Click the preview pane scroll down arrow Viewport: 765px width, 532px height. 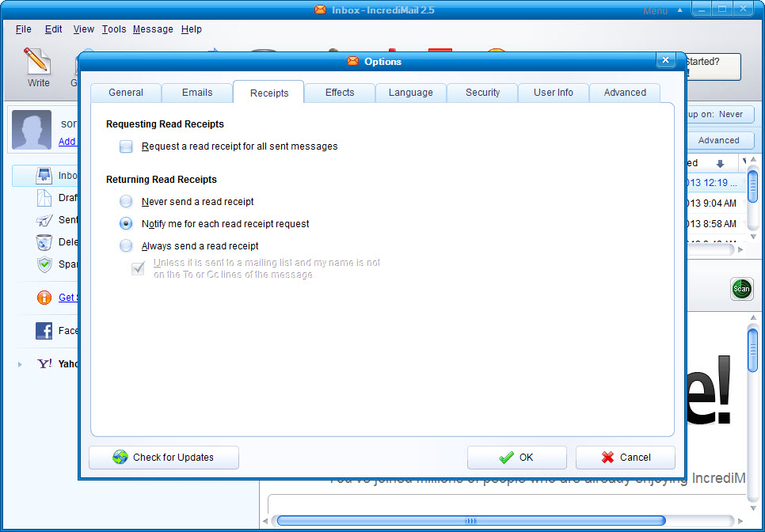(x=753, y=508)
